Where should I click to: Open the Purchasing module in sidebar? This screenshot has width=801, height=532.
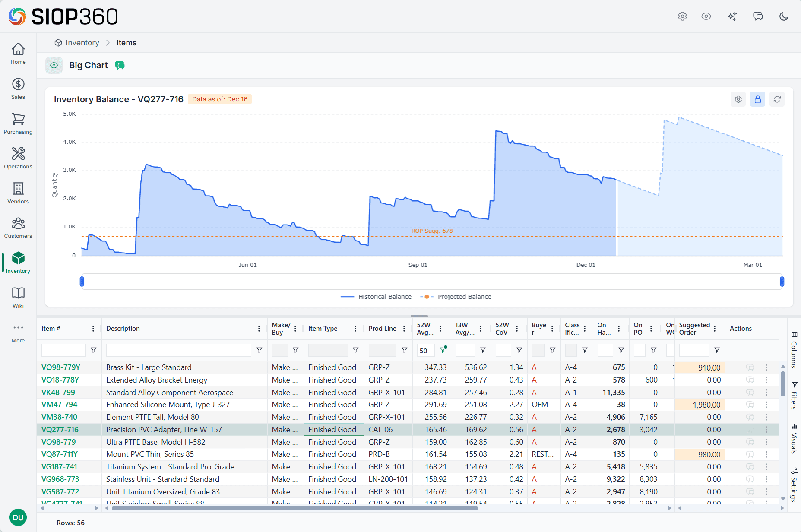(18, 123)
